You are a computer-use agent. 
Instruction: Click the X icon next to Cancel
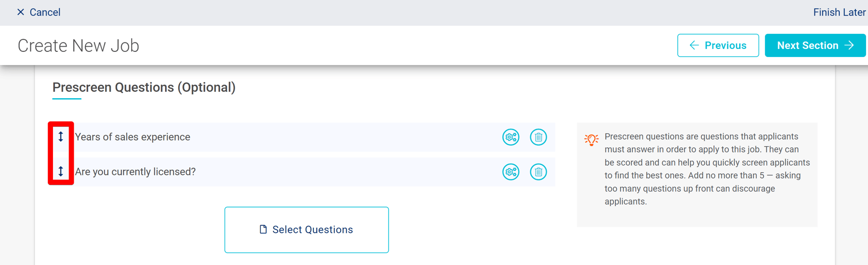coord(21,12)
